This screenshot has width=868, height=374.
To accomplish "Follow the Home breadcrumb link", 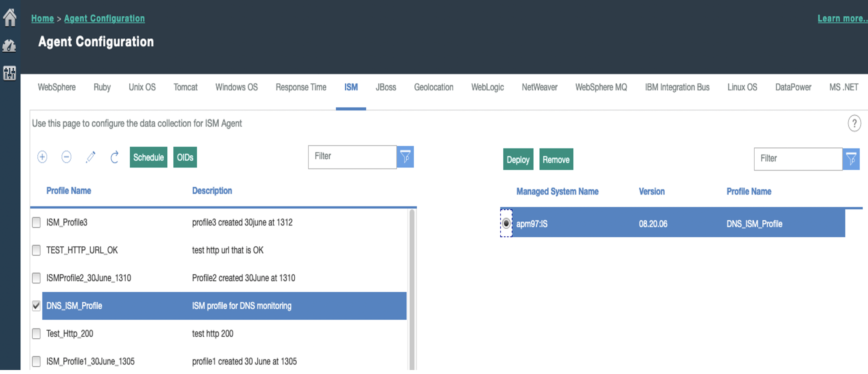I will pyautogui.click(x=42, y=18).
